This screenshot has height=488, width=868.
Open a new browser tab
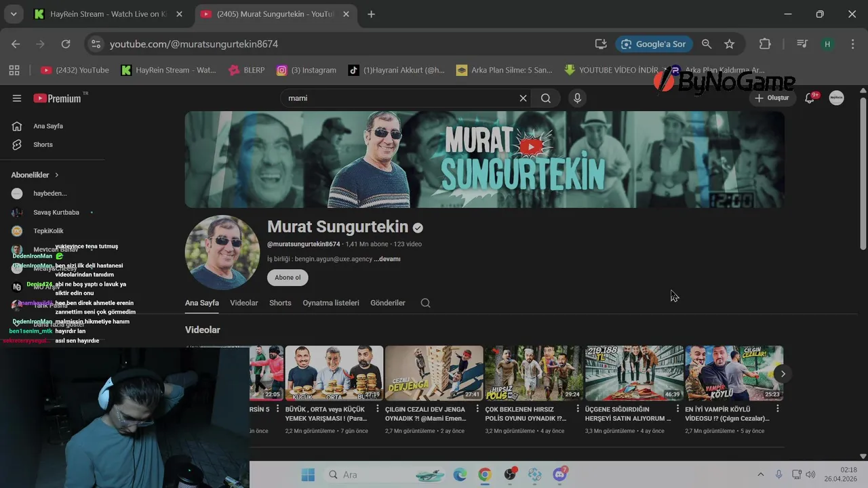(371, 14)
